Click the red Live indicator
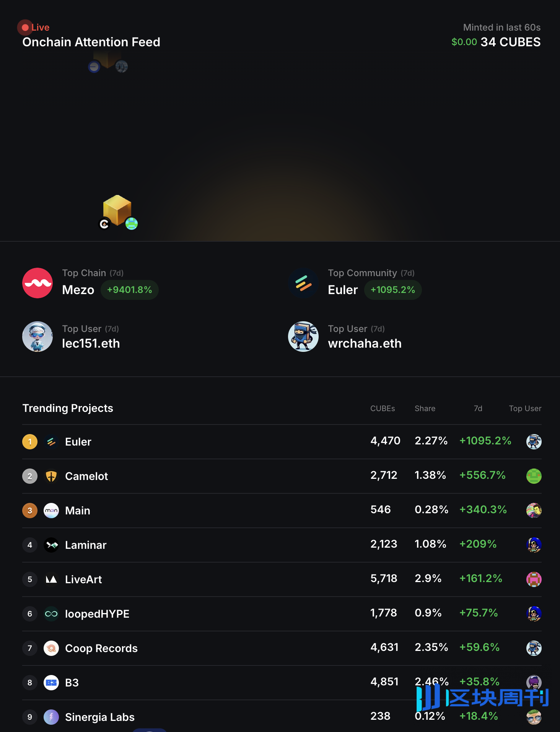Viewport: 560px width, 732px height. coord(36,28)
